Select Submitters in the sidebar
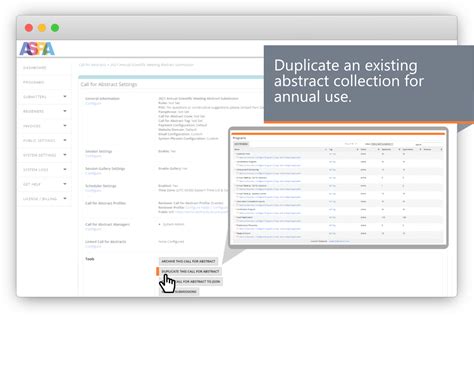474x391 pixels. pyautogui.click(x=35, y=97)
